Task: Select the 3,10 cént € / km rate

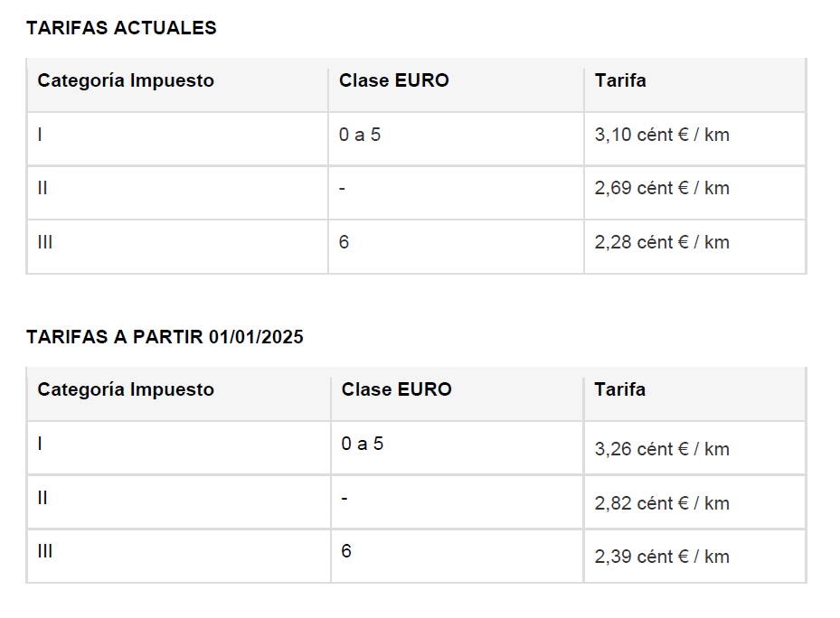Action: coord(662,135)
